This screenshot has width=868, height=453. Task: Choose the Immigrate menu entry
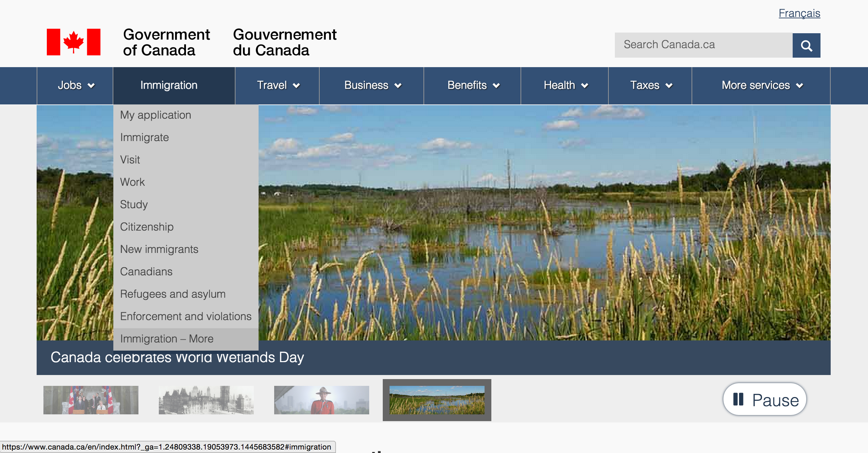coord(186,137)
